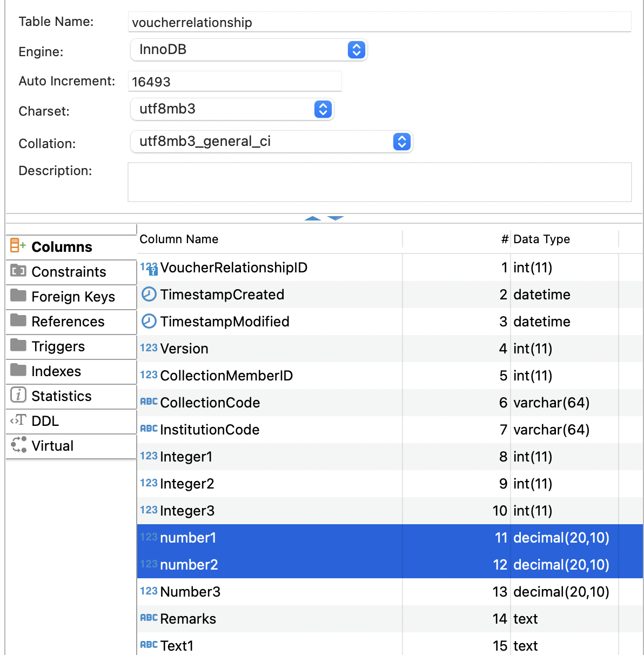Click the clock icon beside TimestampCreated

pyautogui.click(x=149, y=295)
